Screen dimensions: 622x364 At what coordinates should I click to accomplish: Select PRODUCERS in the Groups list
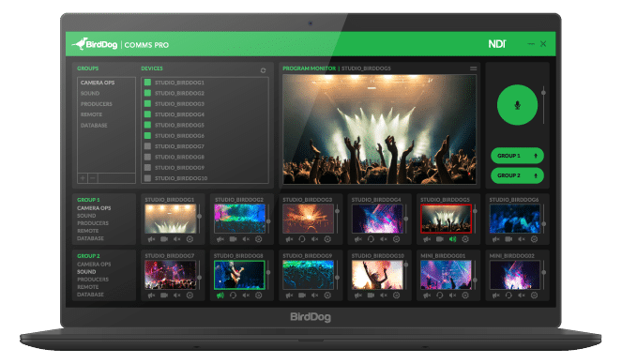coord(97,104)
